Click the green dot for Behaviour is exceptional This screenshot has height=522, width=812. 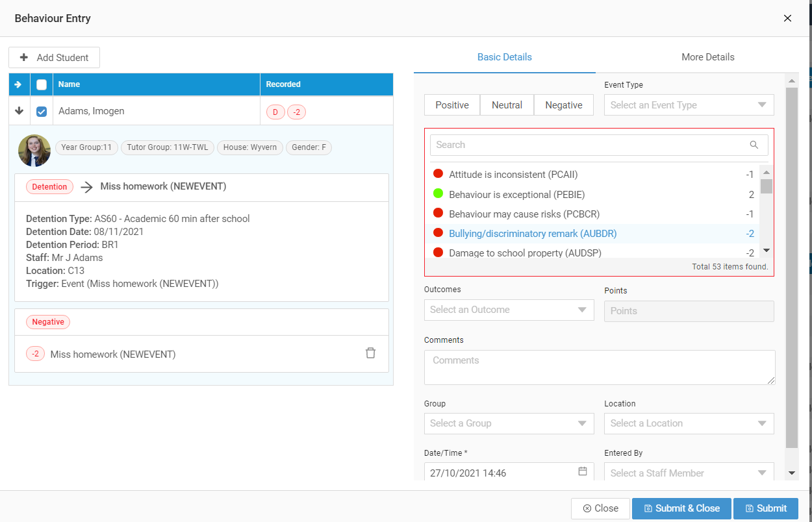438,193
